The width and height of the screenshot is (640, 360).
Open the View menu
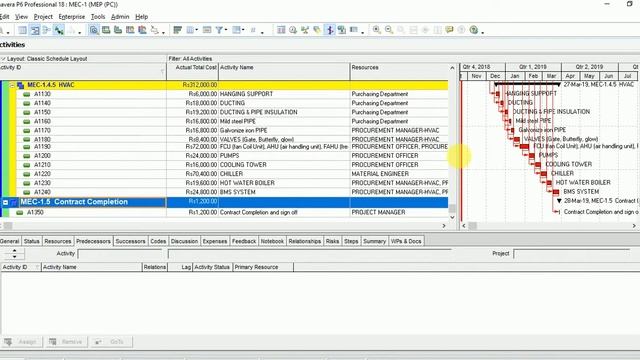pyautogui.click(x=21, y=17)
